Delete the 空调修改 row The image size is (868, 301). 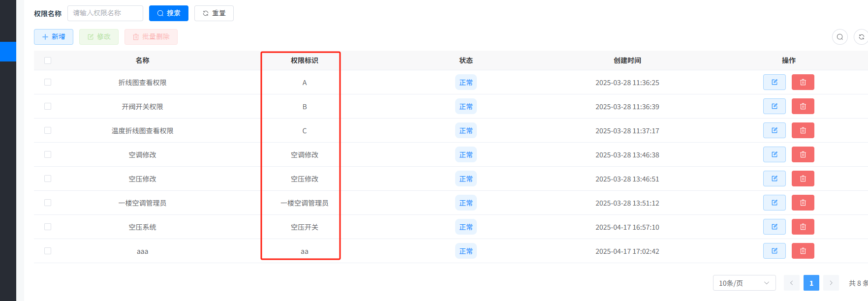click(803, 154)
